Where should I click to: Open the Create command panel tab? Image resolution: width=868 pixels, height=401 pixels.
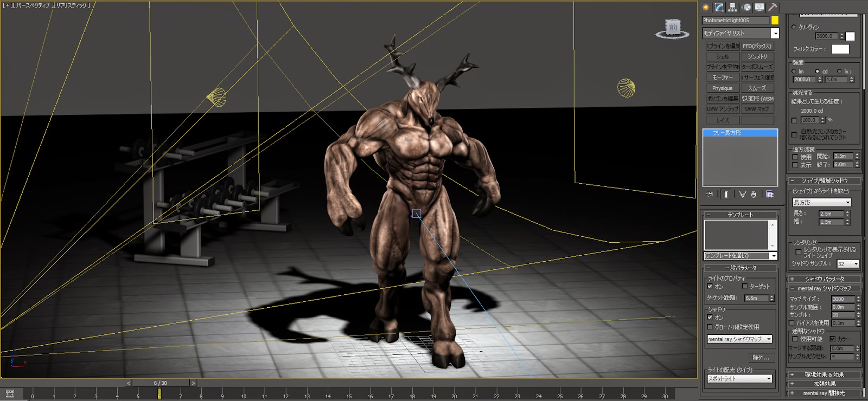point(706,7)
